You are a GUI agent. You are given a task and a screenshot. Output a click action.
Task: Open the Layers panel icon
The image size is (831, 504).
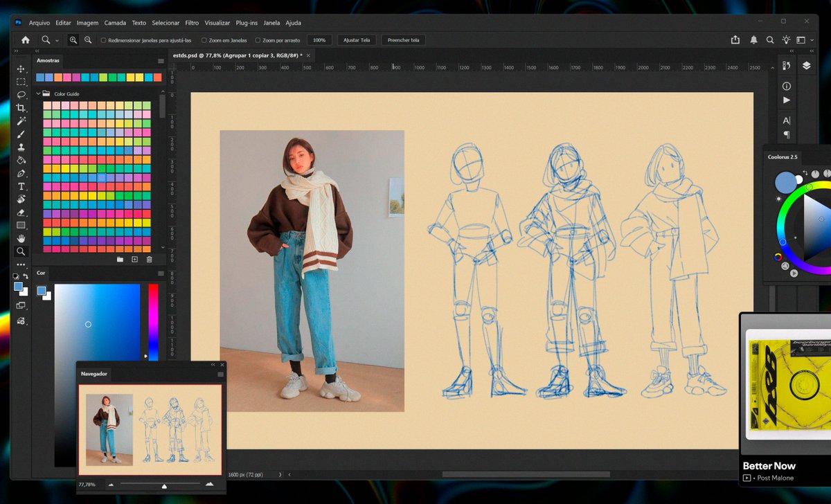pyautogui.click(x=807, y=66)
